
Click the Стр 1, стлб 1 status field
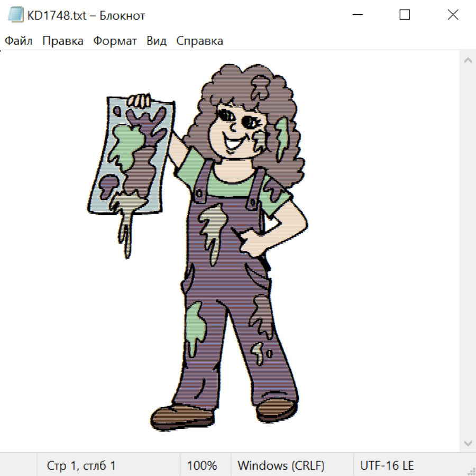tap(81, 465)
